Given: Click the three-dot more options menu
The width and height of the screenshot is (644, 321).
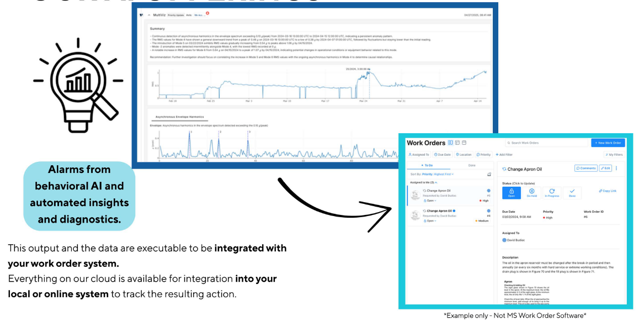Looking at the screenshot, I should click(x=616, y=168).
